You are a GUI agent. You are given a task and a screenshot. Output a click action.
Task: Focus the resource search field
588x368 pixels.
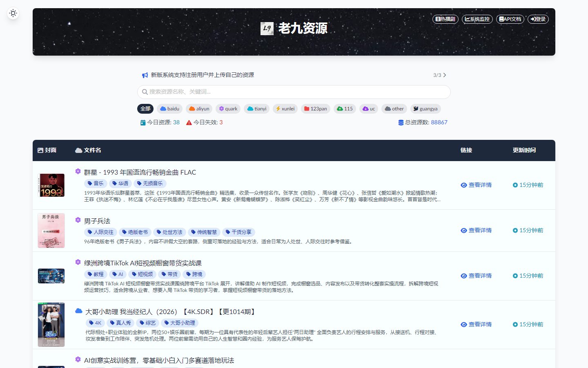tap(294, 92)
